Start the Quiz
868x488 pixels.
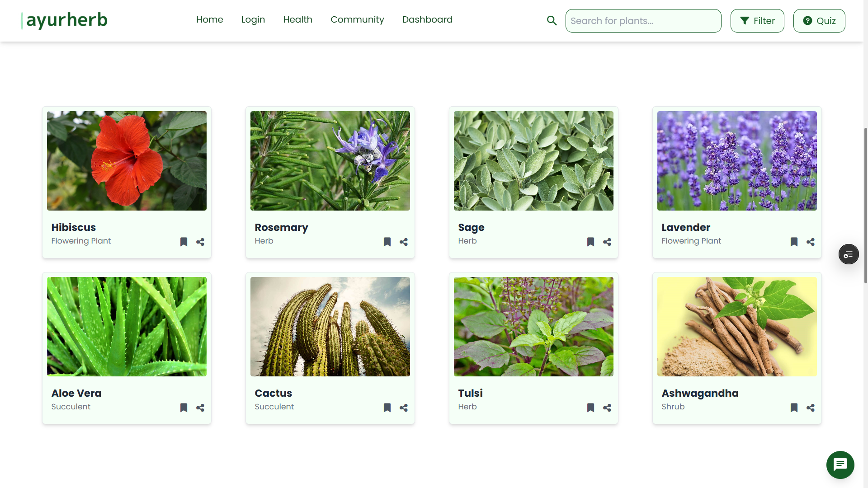(x=819, y=20)
